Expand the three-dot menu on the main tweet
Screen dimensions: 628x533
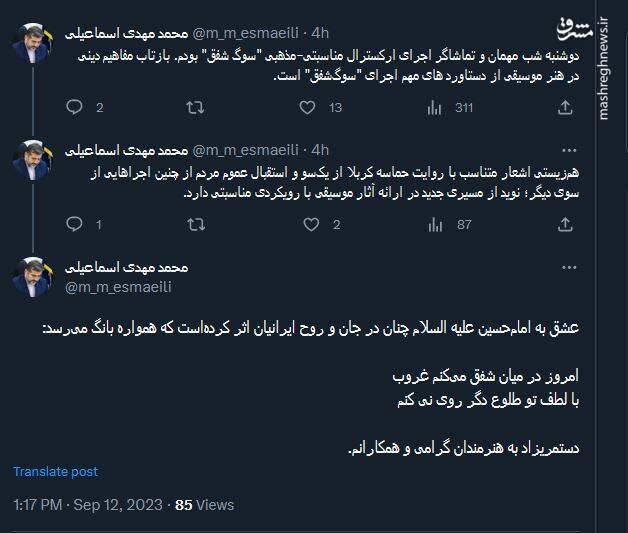569,268
